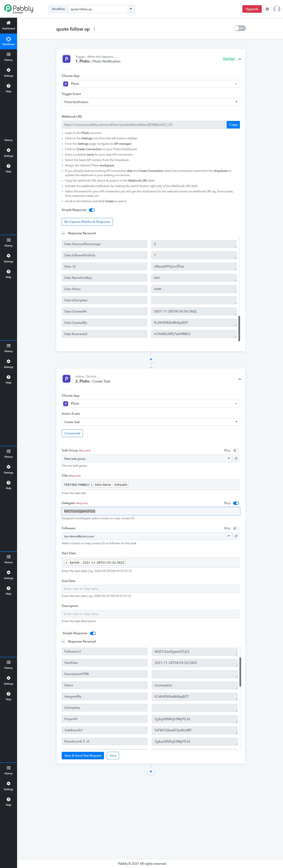Viewport: 283px width, 868px height.
Task: Click the Plutio icon in the Create Task step header
Action: 66,379
